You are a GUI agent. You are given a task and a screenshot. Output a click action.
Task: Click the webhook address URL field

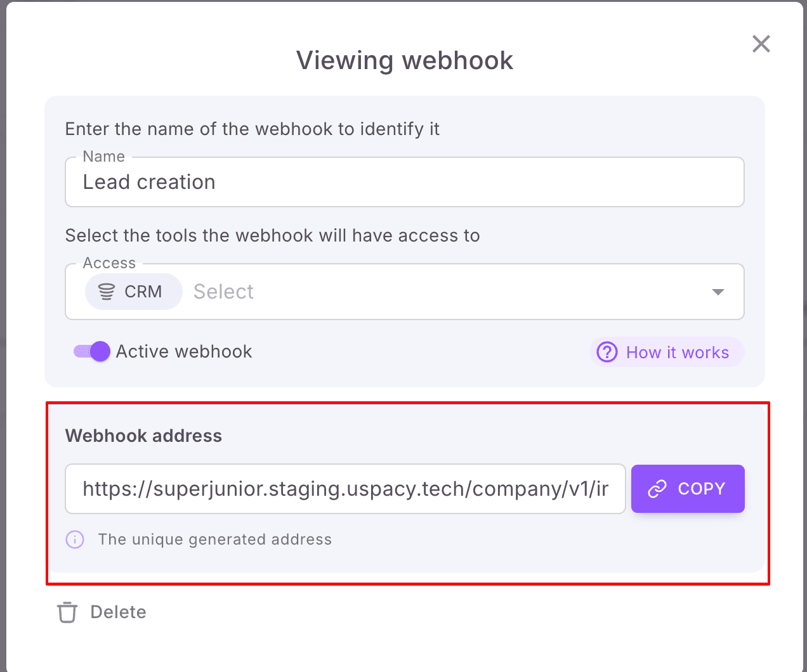tap(345, 489)
